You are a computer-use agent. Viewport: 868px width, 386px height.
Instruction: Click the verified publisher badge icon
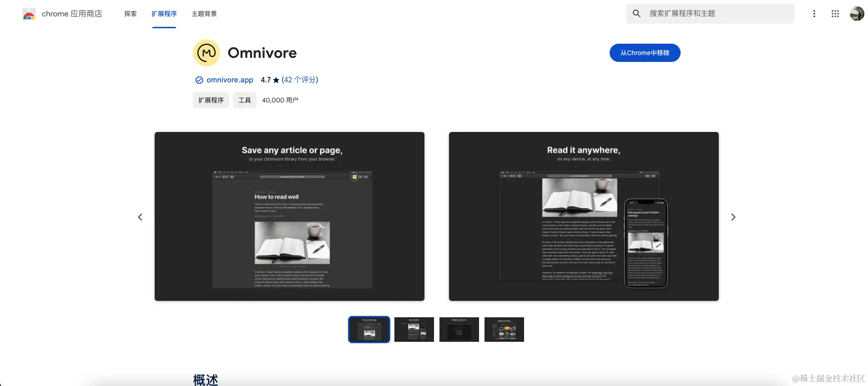coord(199,80)
